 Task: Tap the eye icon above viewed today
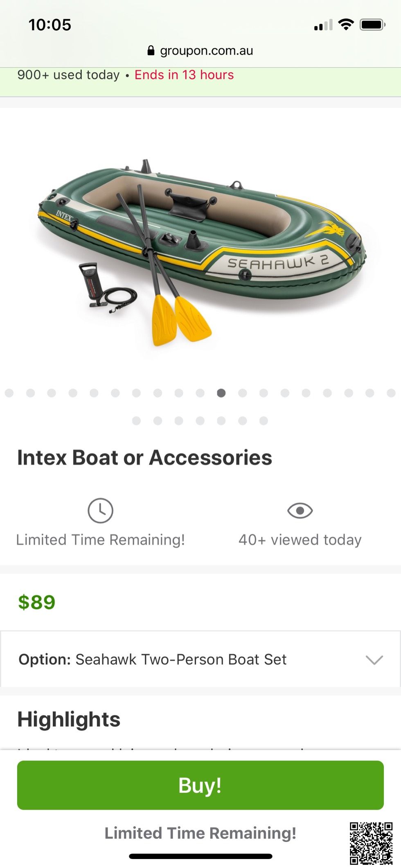click(300, 510)
